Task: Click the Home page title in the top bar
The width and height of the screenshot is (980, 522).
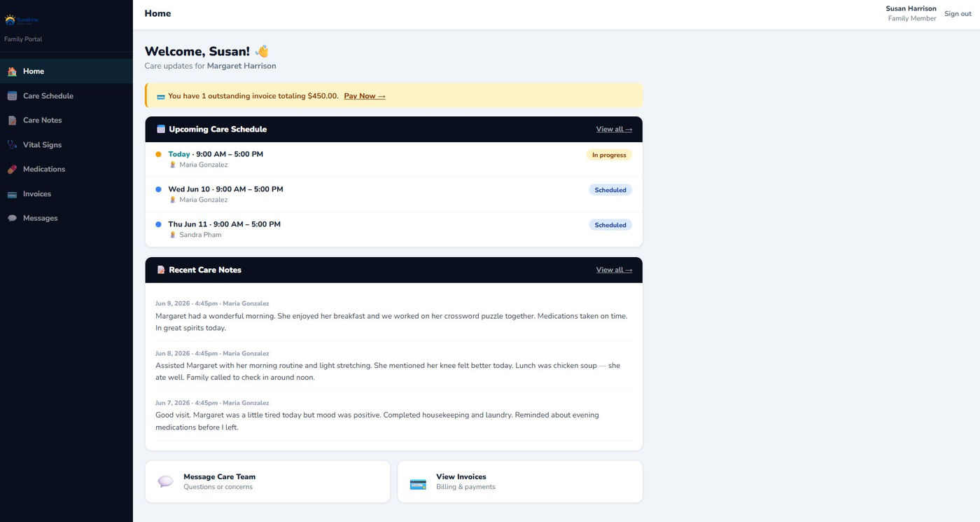Action: 157,13
